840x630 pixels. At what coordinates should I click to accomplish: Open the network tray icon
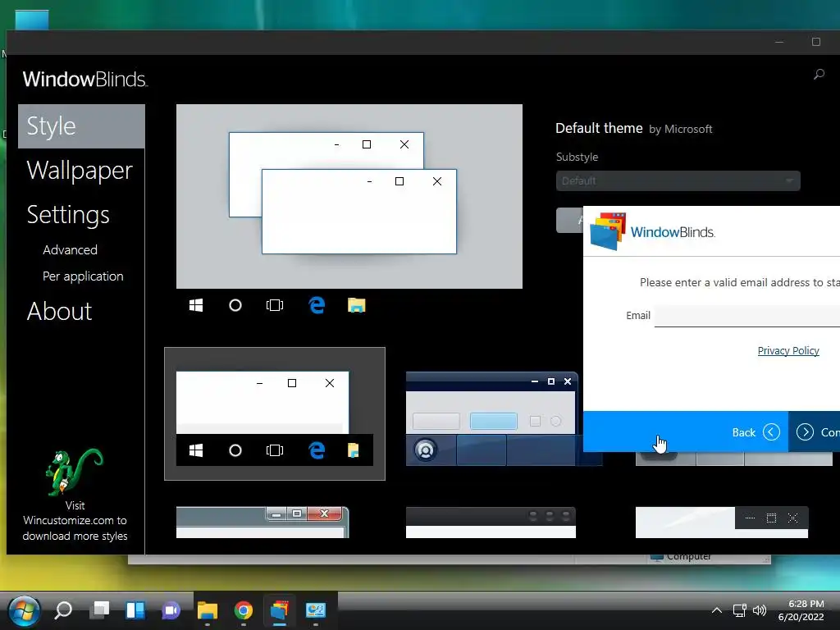tap(740, 610)
